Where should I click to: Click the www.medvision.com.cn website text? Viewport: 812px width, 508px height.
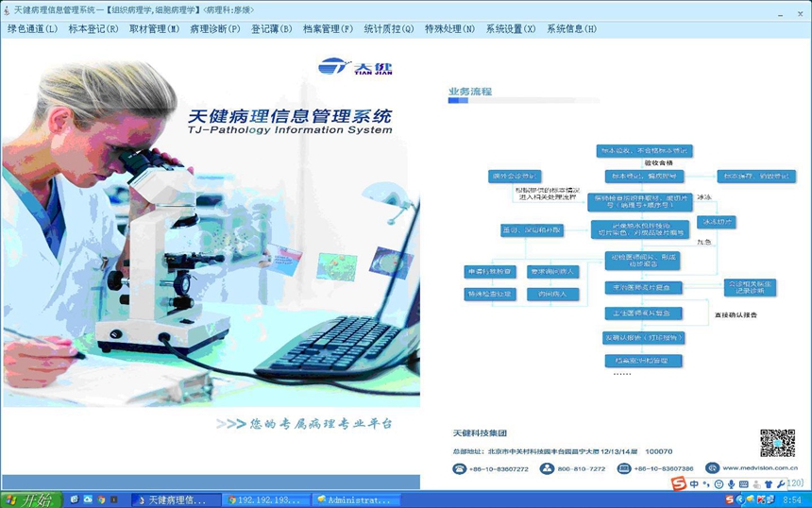coord(760,467)
